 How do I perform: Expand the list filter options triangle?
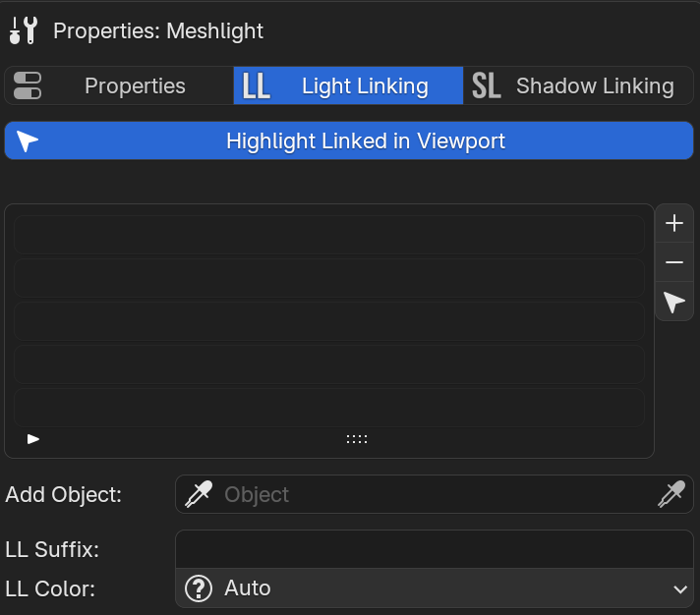tap(33, 439)
